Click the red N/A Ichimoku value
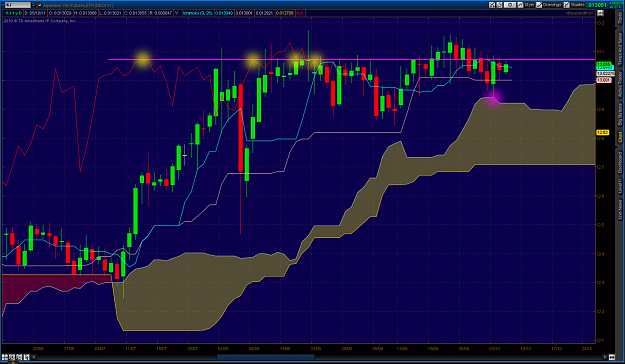This screenshot has height=364, width=625. tap(300, 13)
